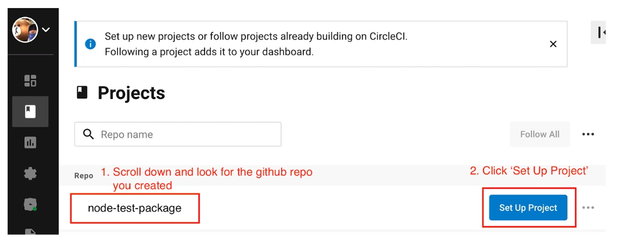Image resolution: width=644 pixels, height=240 pixels.
Task: Open Organization Settings gear icon
Action: [x=30, y=173]
